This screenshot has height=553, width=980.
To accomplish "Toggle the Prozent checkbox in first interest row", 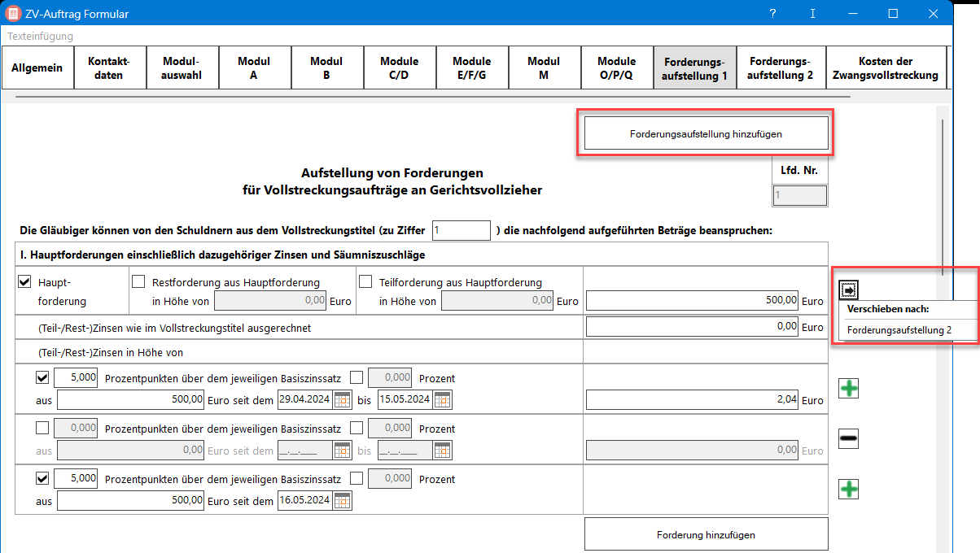I will pyautogui.click(x=357, y=377).
